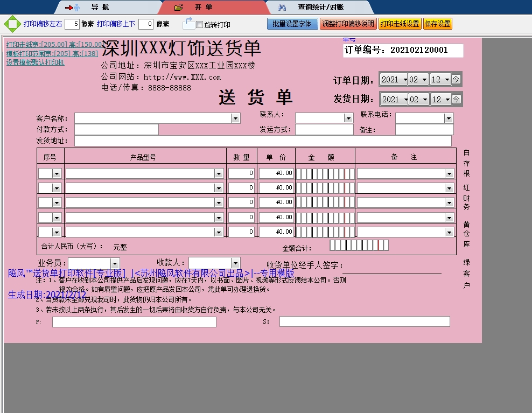
Task: Switch to the 查询统计/对账 tab
Action: point(320,8)
